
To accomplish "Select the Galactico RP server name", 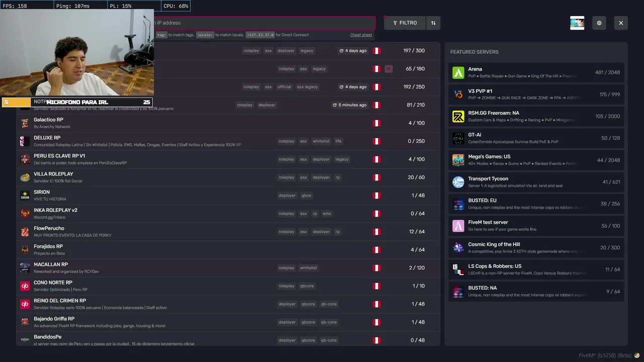I will [x=48, y=120].
